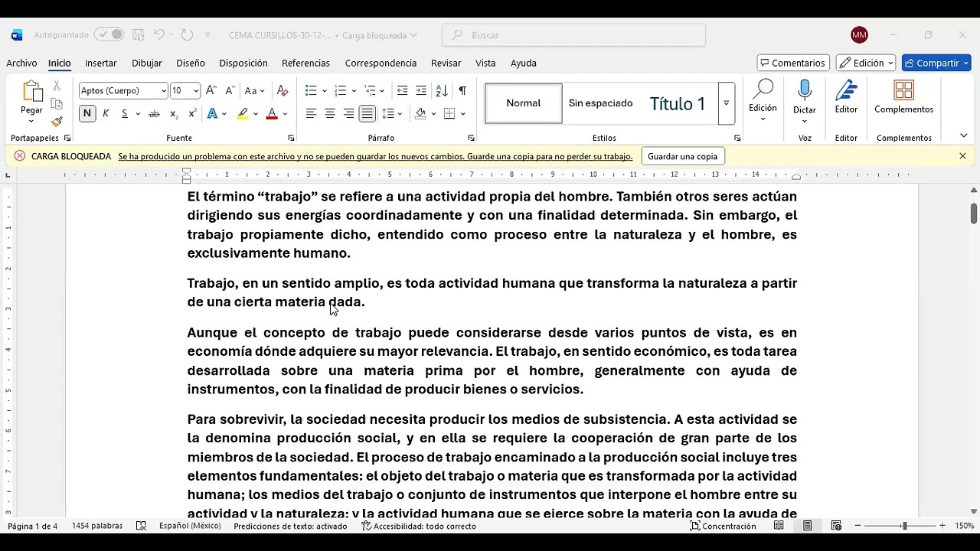Click the Pegar clipboard icon
Viewport: 980px width, 551px height.
coord(31,92)
